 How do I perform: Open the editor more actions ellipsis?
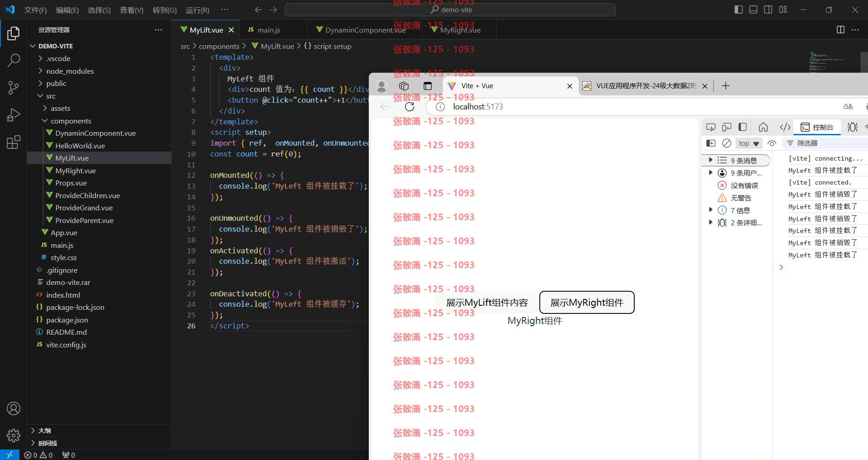[855, 29]
